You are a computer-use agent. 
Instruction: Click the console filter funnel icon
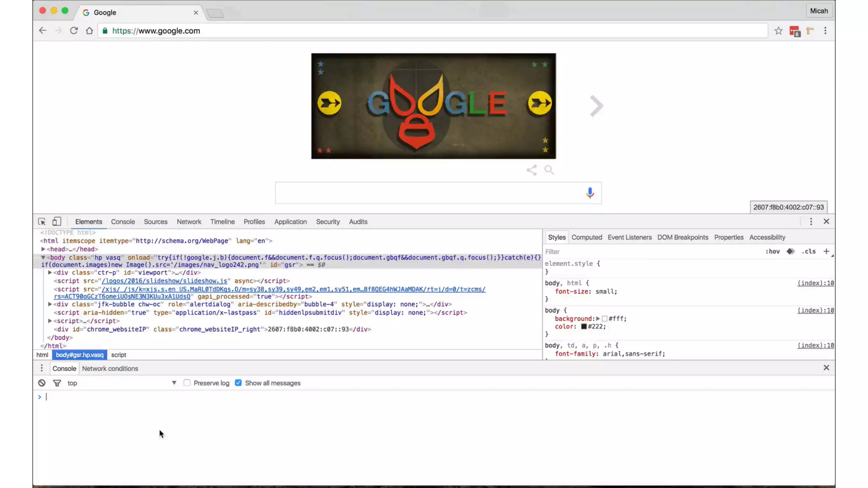tap(57, 383)
